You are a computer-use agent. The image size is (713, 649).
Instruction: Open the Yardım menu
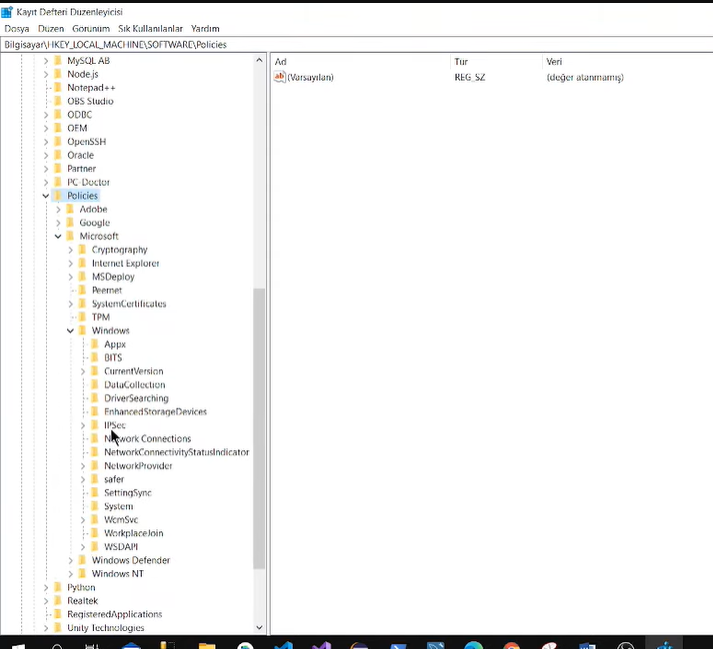click(x=205, y=29)
